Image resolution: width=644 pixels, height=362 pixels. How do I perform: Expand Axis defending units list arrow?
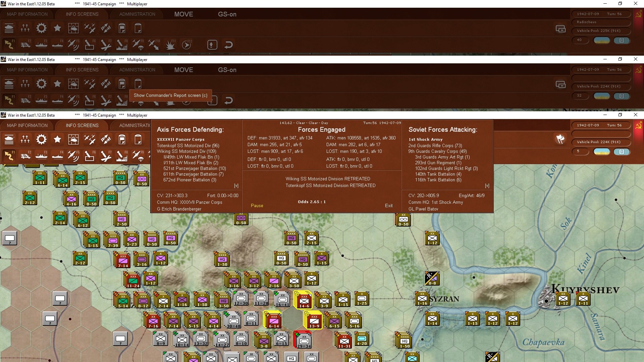pos(236,186)
